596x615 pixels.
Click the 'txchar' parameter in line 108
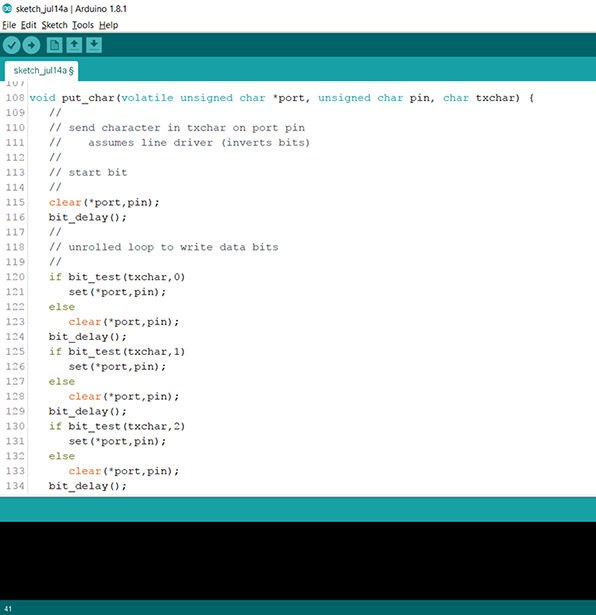(x=495, y=98)
